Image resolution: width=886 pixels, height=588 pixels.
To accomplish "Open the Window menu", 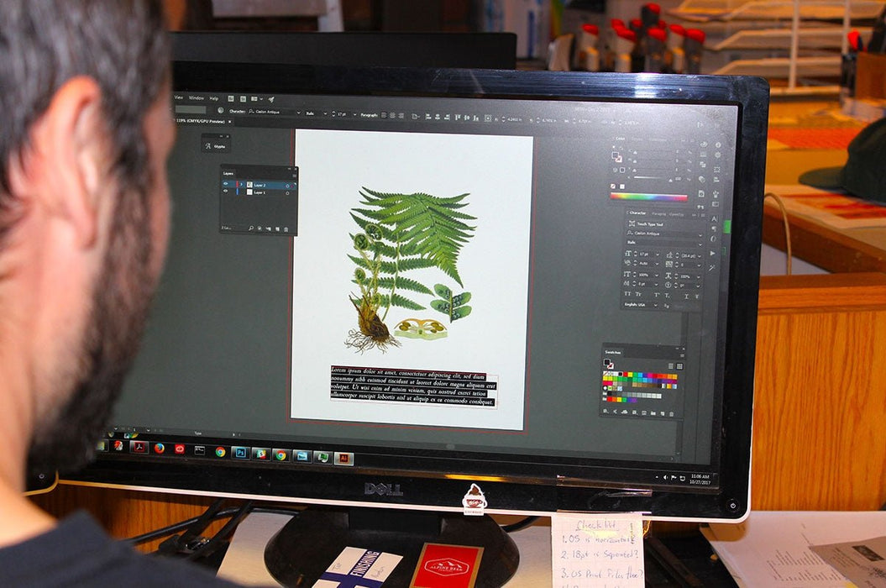I will pos(196,97).
